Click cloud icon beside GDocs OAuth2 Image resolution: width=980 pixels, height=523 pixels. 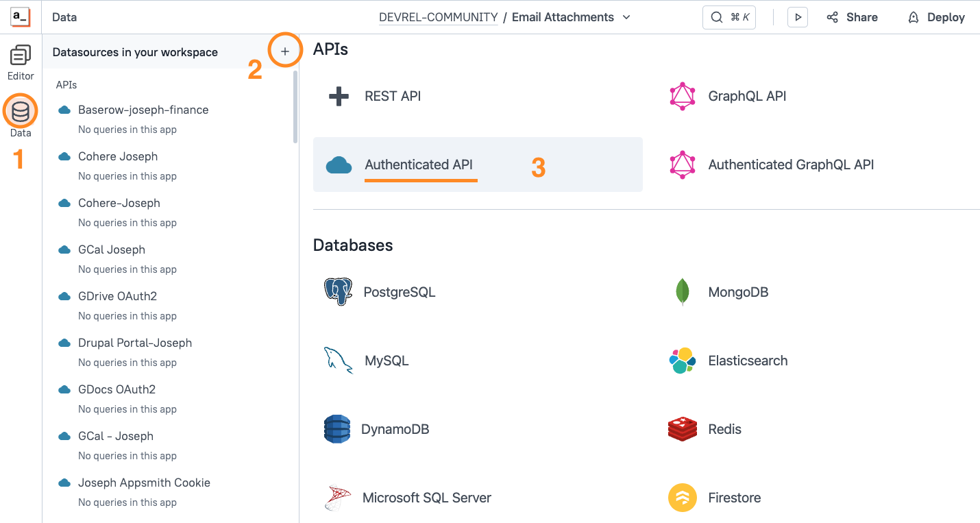coord(64,389)
